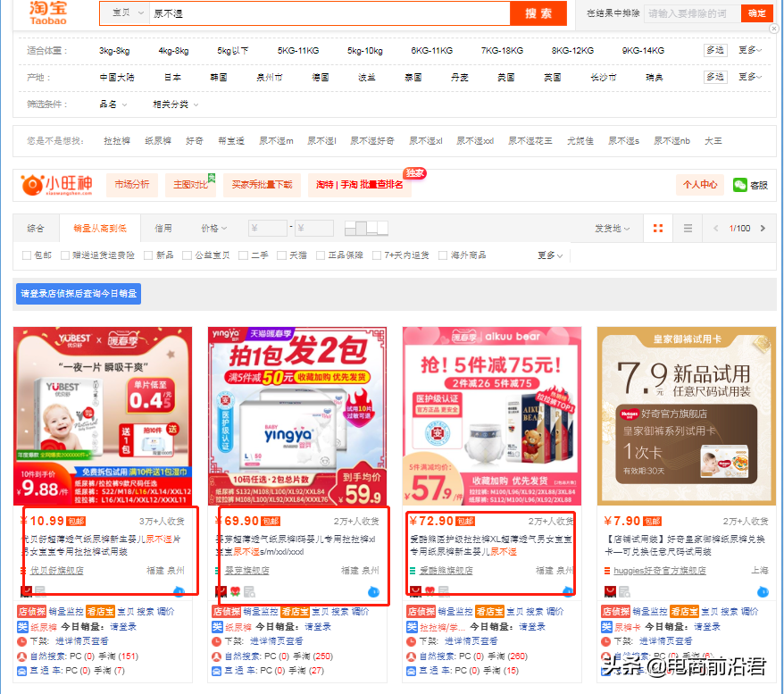Click the minimum price input field

point(268,228)
